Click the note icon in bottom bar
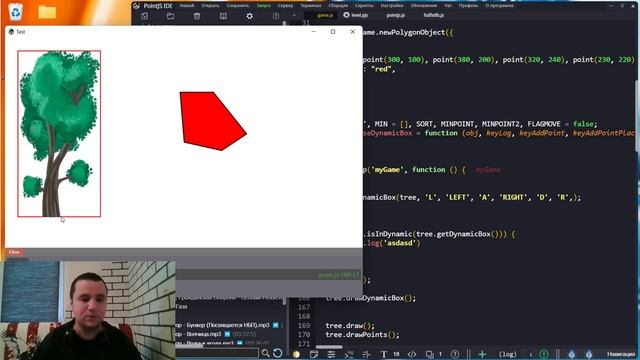This screenshot has width=640, height=360. coord(313,354)
